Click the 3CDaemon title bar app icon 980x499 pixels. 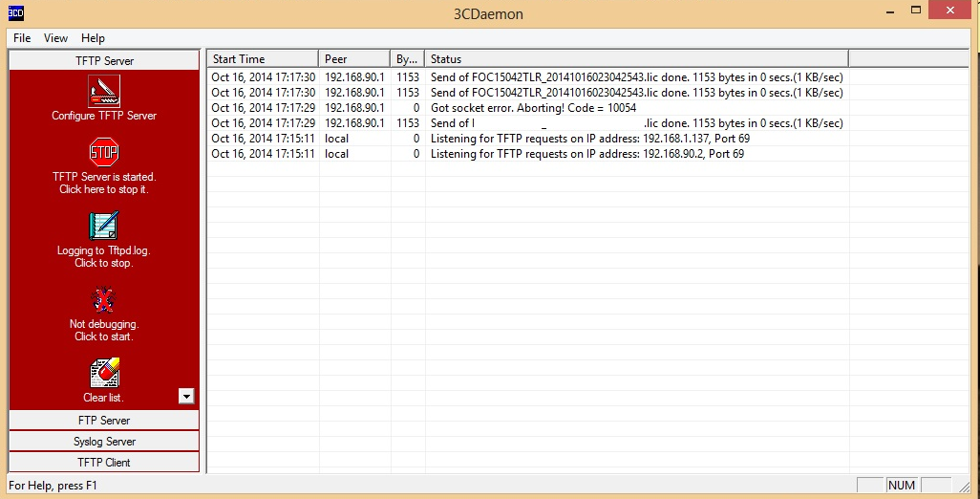(x=15, y=12)
